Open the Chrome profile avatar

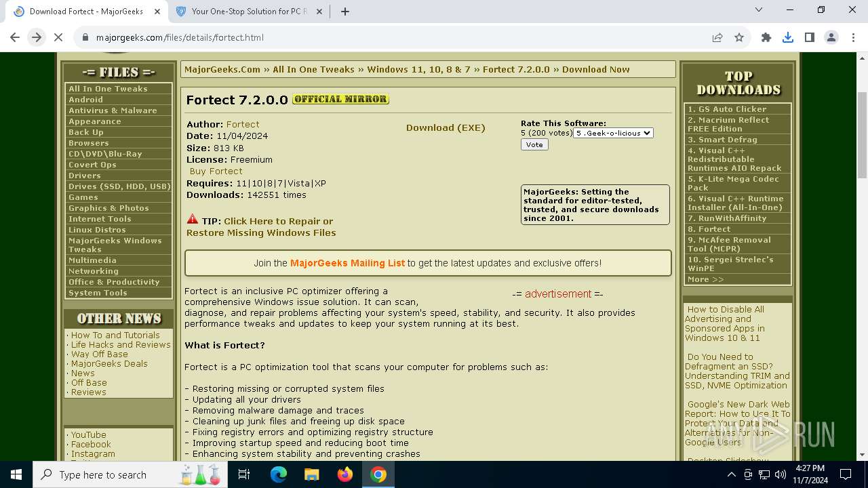coord(831,37)
